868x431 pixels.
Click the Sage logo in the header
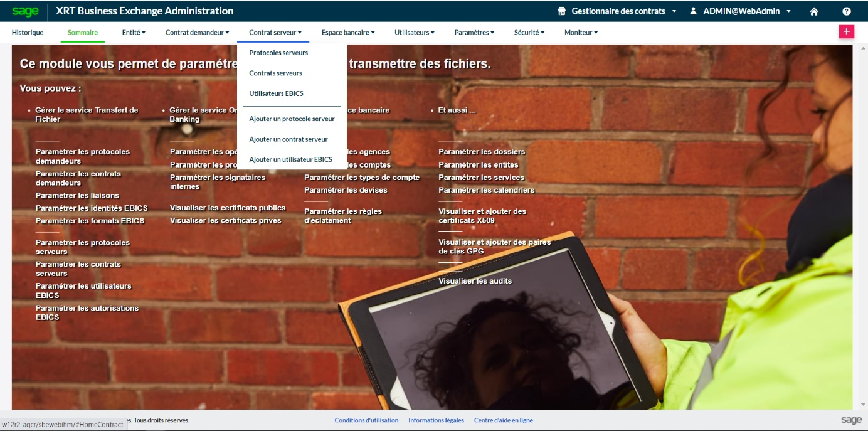(25, 11)
